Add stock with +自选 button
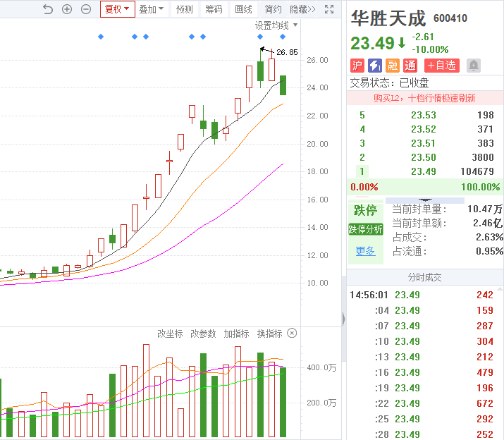 (x=442, y=66)
